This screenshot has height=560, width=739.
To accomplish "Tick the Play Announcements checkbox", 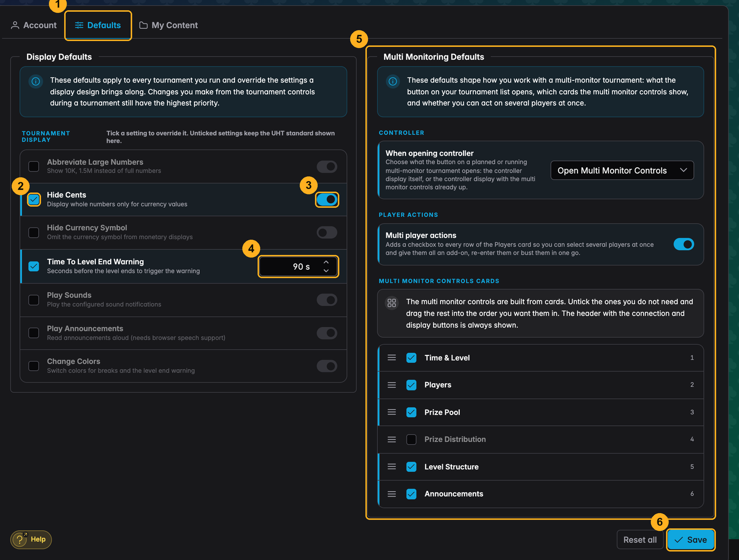I will click(x=34, y=333).
